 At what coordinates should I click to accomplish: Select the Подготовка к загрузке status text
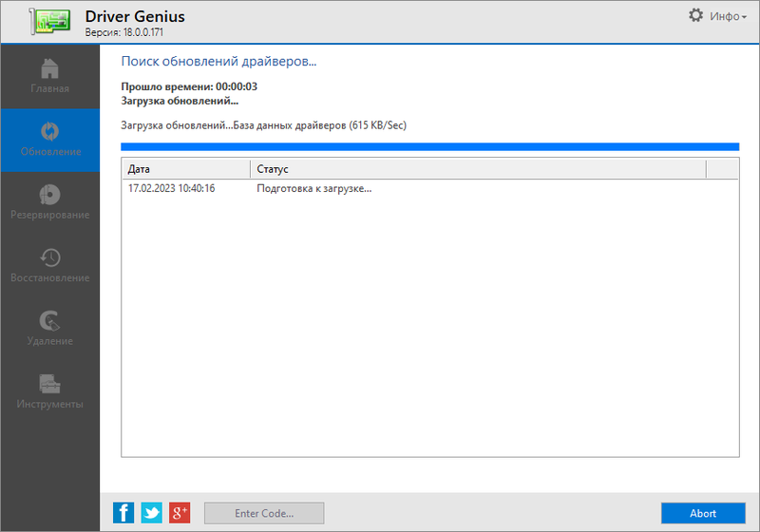click(x=314, y=188)
